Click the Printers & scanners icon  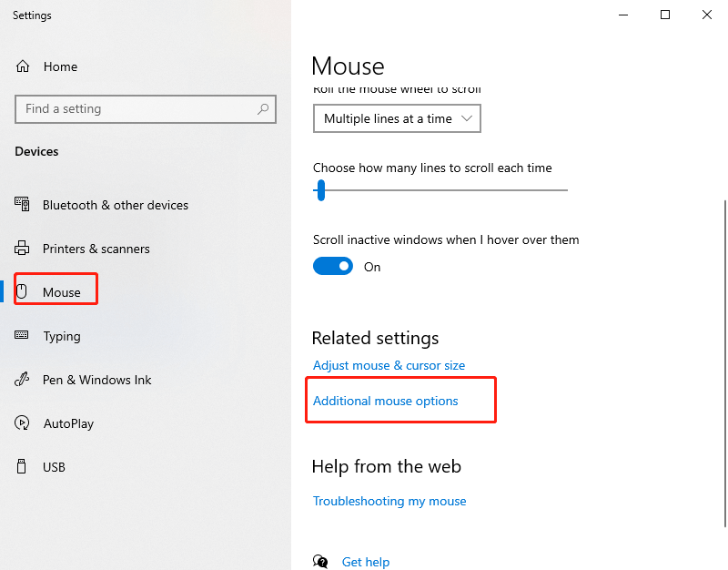pos(23,249)
